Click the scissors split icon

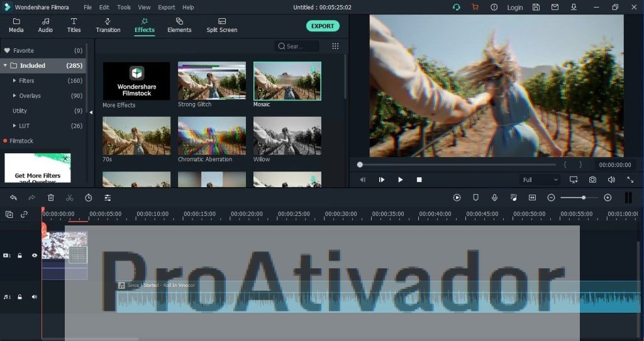coord(69,198)
